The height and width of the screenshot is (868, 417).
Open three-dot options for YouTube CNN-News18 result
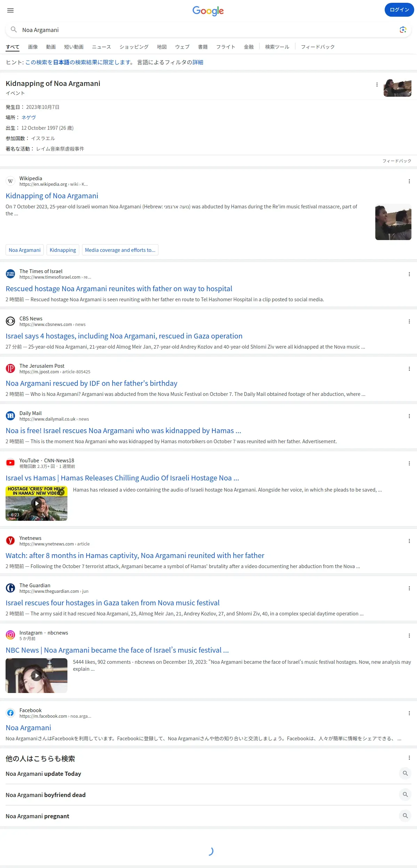point(409,463)
